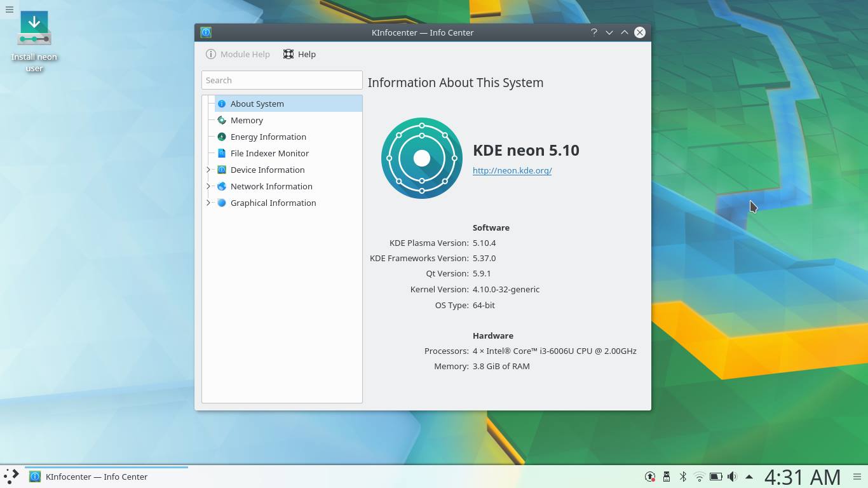Open the neon.kde.org link

512,170
